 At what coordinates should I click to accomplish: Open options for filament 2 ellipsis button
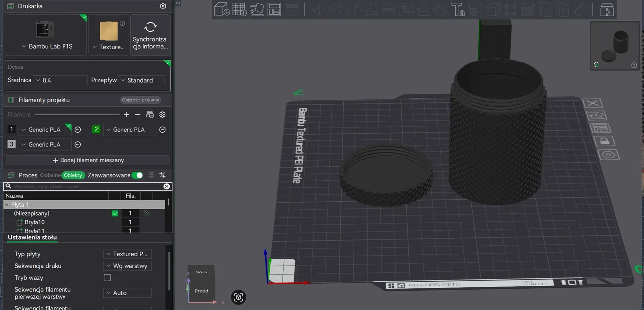(x=162, y=130)
